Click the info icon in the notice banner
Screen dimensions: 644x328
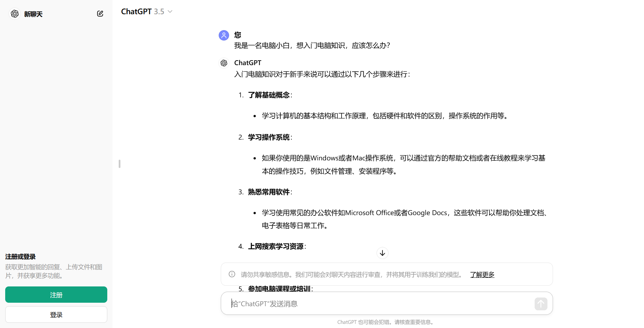pos(232,274)
